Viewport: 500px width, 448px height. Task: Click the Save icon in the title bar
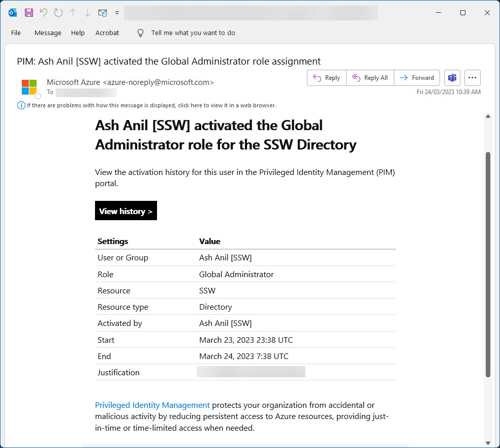[x=29, y=13]
